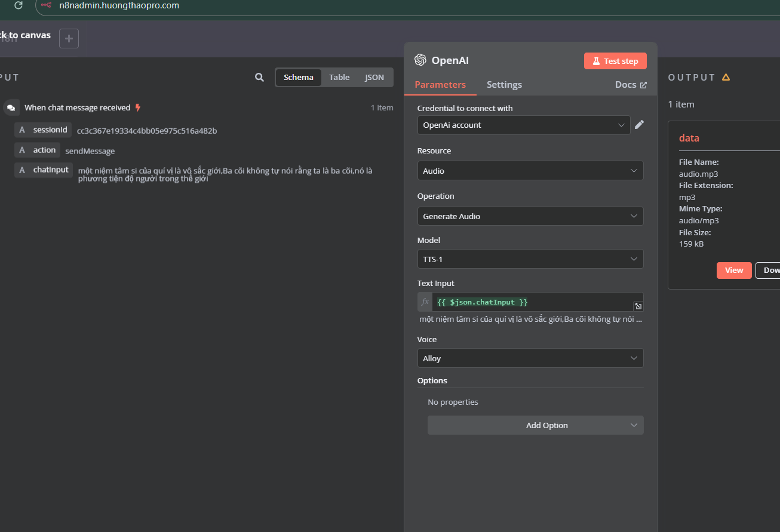780x532 pixels.
Task: Download the output audio file
Action: tap(768, 270)
